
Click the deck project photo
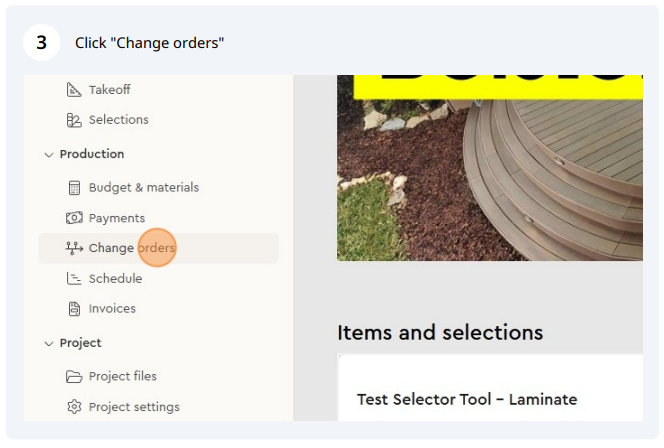click(490, 168)
